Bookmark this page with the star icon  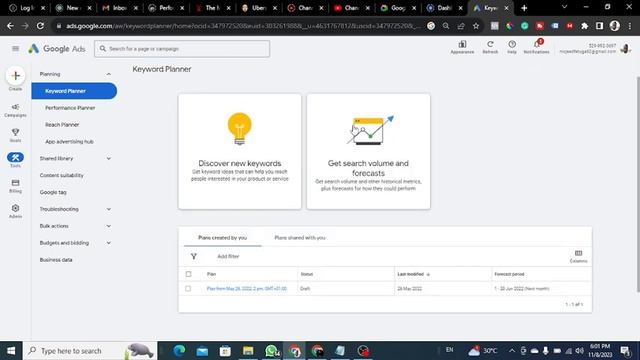476,26
